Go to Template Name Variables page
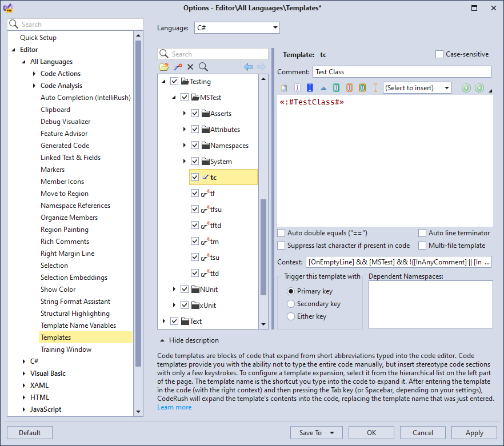 78,326
